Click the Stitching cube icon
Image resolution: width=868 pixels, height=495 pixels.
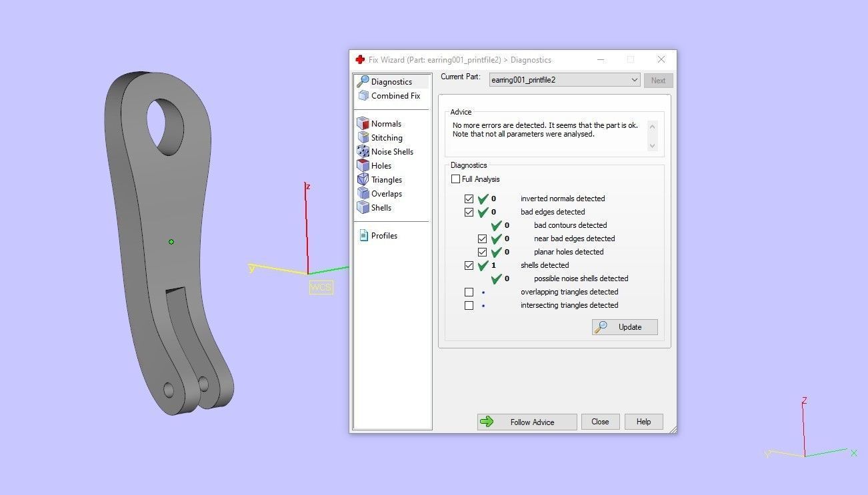point(363,137)
